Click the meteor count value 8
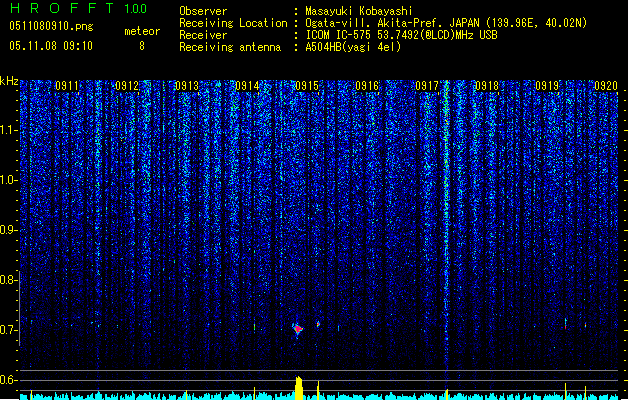 142,46
